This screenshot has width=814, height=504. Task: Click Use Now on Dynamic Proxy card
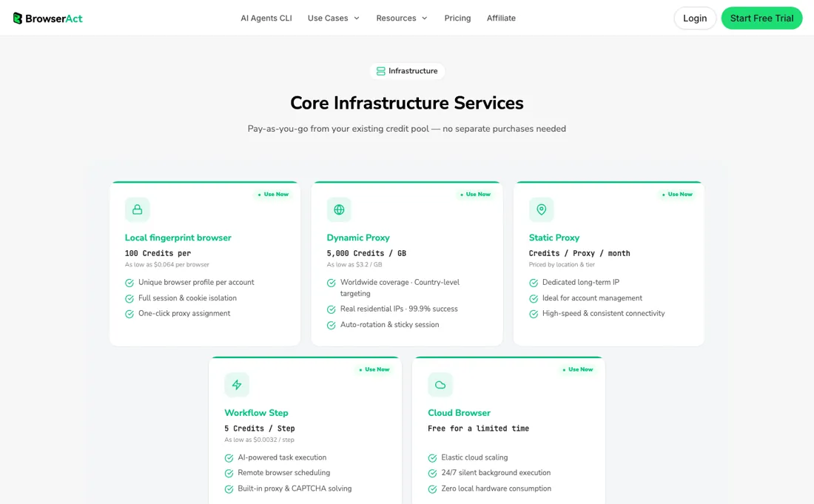[x=475, y=194]
